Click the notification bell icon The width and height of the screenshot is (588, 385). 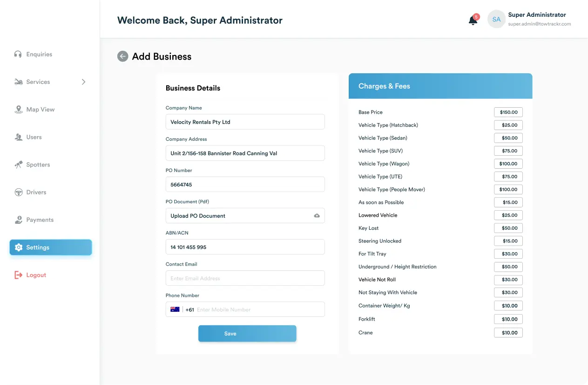(473, 20)
